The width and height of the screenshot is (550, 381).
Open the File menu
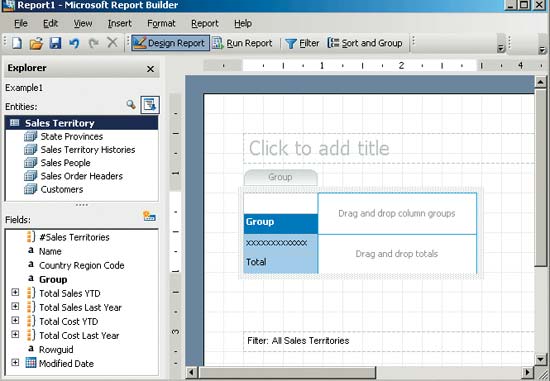(21, 24)
